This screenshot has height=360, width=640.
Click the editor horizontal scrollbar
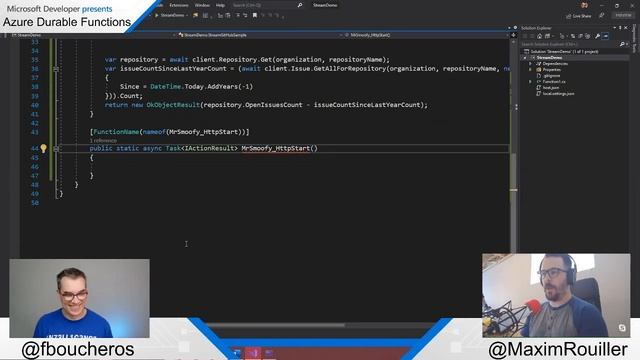click(276, 325)
